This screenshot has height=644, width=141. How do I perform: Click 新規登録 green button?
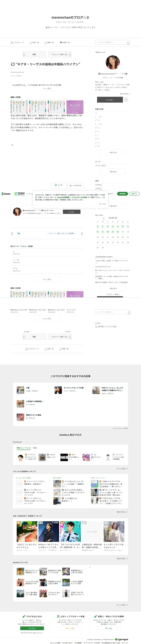[x=122, y=194]
